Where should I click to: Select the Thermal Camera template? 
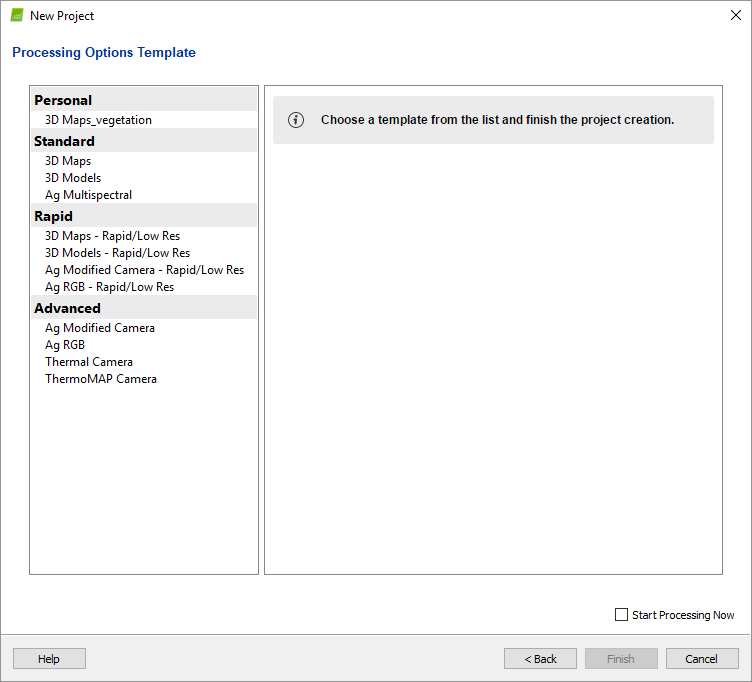point(89,362)
